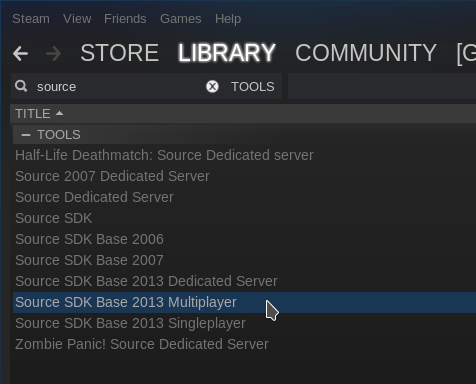
Task: Open the Steam menu
Action: (x=31, y=19)
